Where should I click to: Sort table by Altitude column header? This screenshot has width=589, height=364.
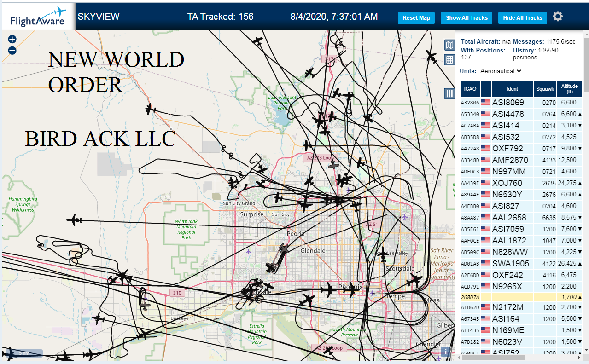click(x=570, y=89)
